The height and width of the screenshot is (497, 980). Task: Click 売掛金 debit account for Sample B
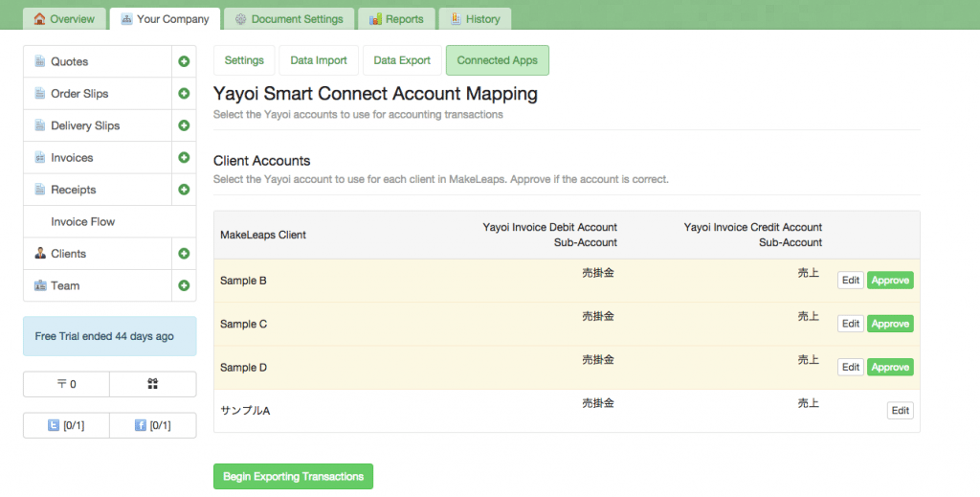598,273
